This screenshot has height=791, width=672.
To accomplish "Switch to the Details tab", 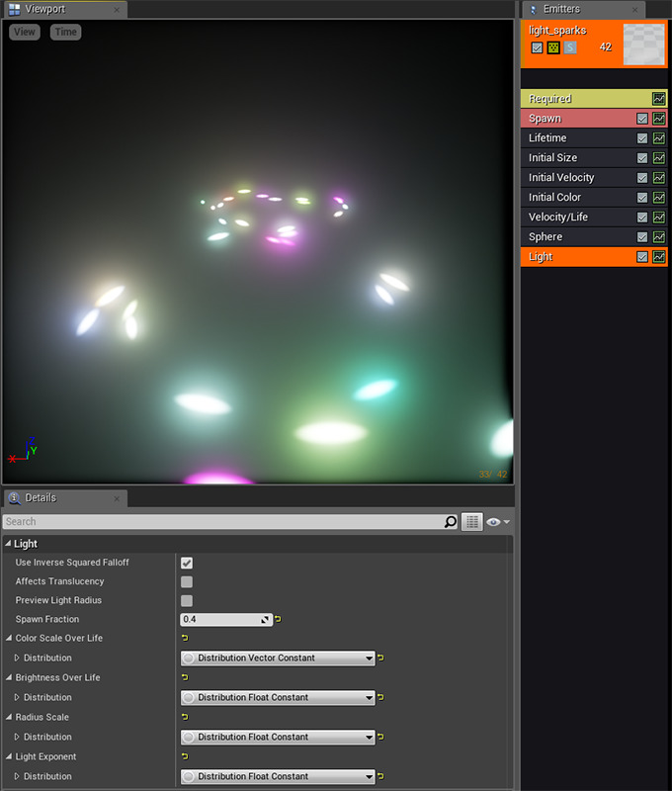I will pos(40,498).
